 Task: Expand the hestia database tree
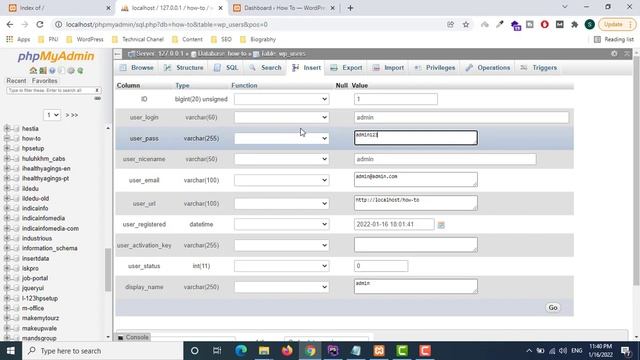tap(7, 129)
